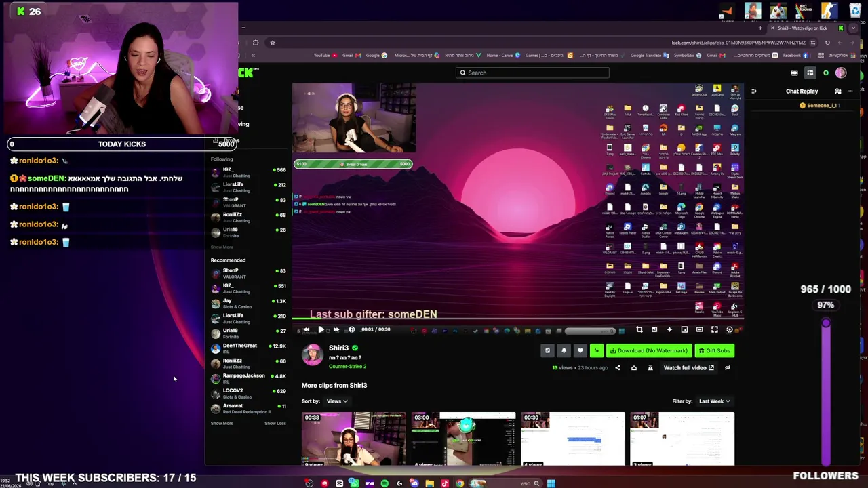Open TikTok from the taskbar
The width and height of the screenshot is (868, 488).
tap(444, 483)
